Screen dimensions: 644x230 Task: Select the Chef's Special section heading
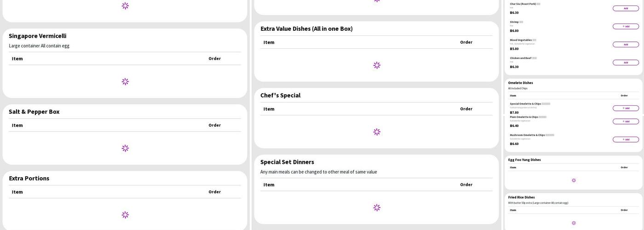(280, 95)
